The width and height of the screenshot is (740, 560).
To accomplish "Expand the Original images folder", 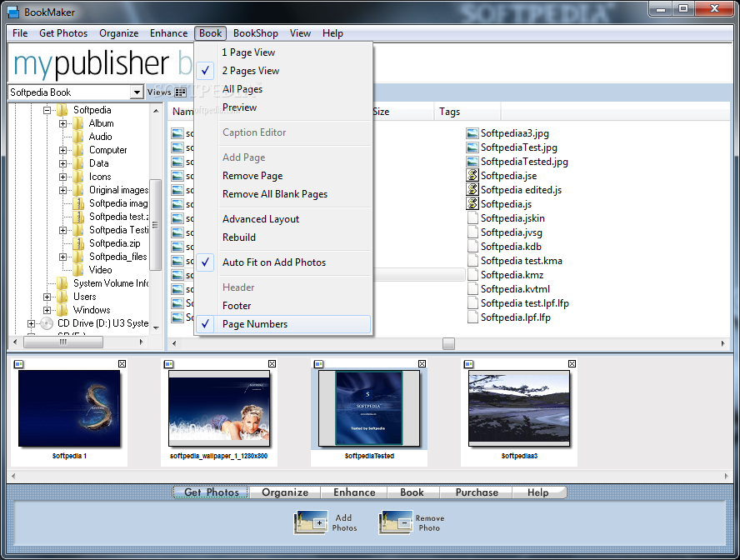I will pyautogui.click(x=62, y=190).
